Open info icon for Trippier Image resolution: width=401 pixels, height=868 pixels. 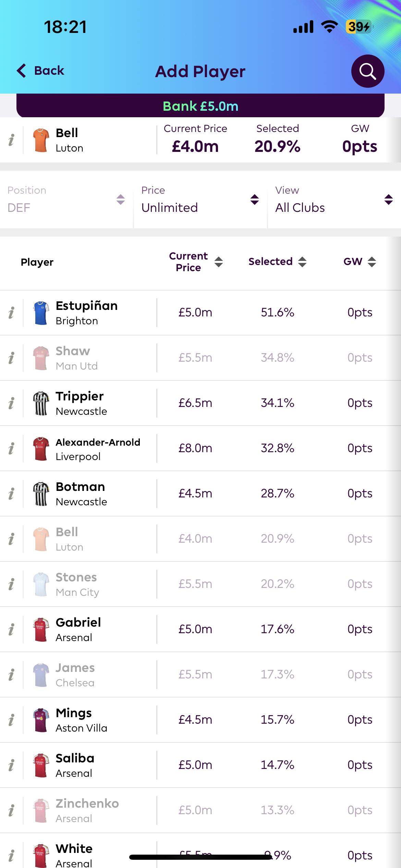click(x=11, y=403)
